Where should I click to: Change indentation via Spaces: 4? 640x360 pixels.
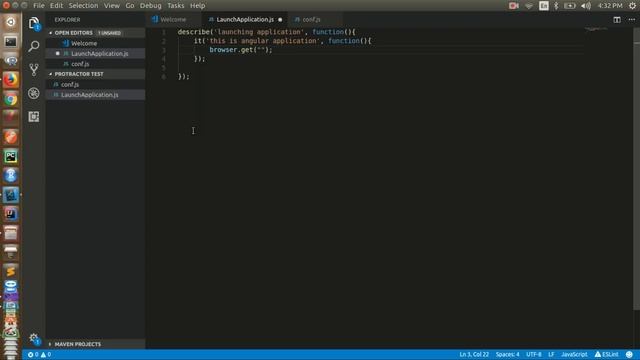pos(507,354)
